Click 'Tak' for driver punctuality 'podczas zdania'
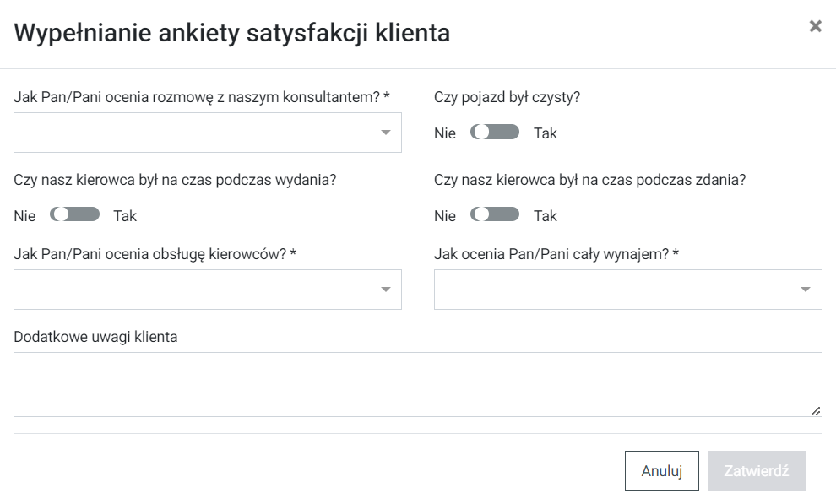The width and height of the screenshot is (836, 504). coord(546,216)
